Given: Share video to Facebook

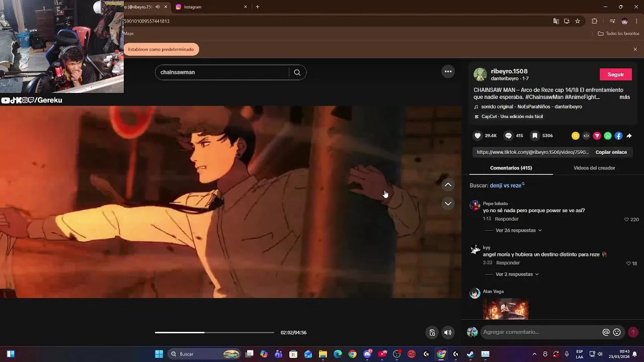Looking at the screenshot, I should click(618, 136).
